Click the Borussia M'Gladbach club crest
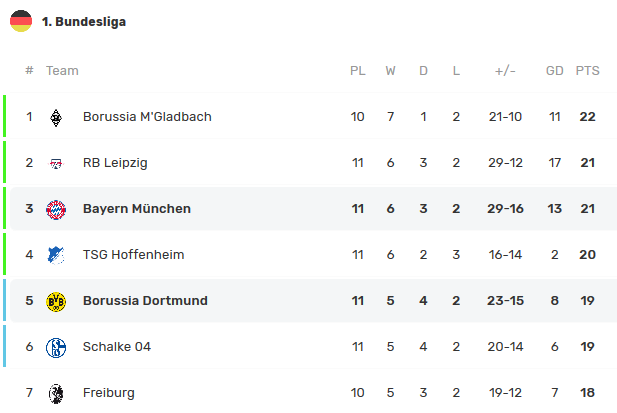Viewport: 617px width, 413px height. tap(56, 117)
